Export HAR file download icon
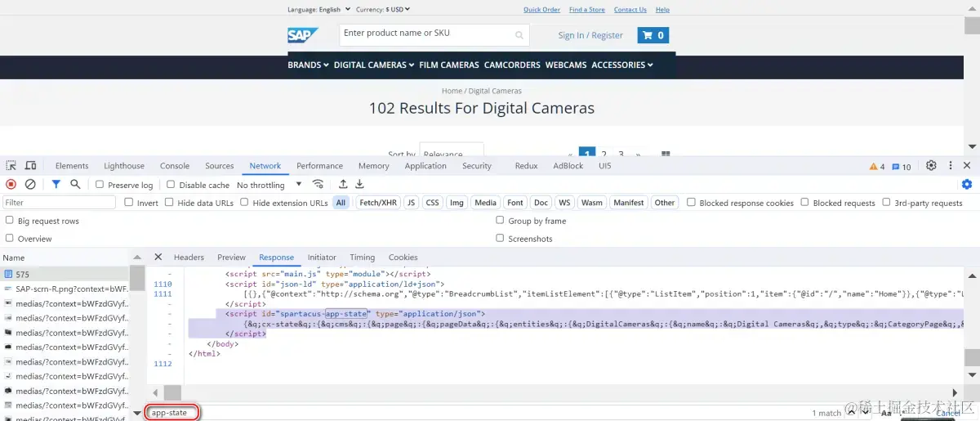The image size is (980, 421). [359, 185]
